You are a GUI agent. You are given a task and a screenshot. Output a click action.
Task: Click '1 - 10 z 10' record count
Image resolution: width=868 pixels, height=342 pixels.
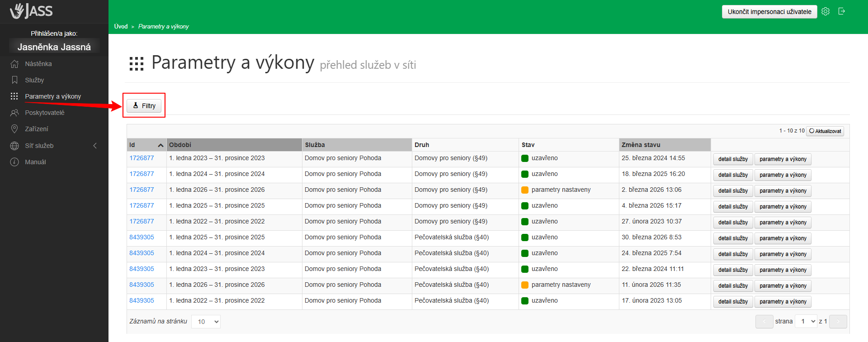792,131
